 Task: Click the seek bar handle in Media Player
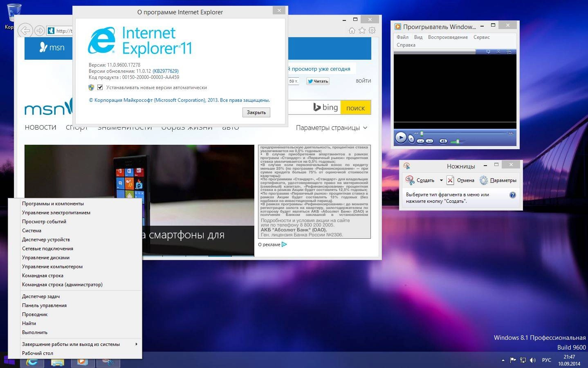[x=422, y=133]
